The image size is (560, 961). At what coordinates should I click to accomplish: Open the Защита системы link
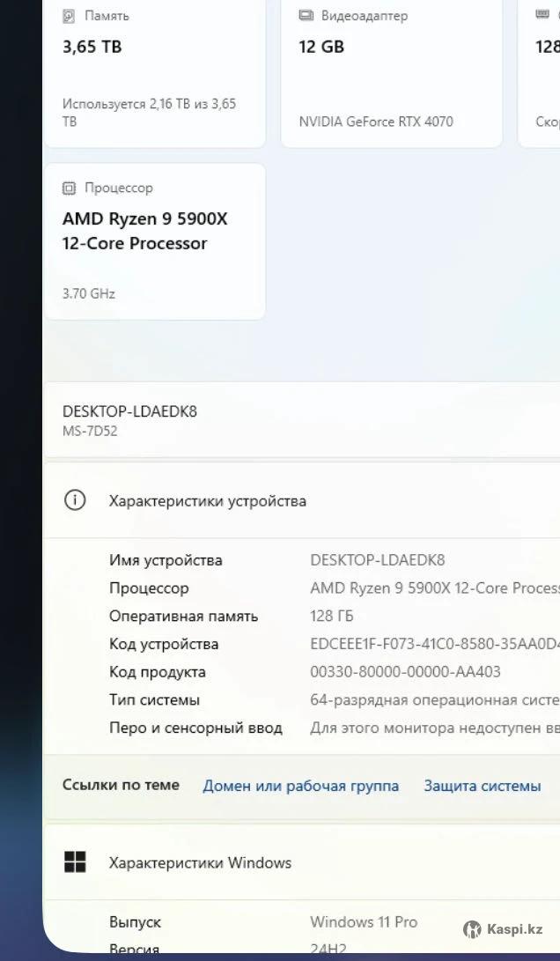coord(482,786)
